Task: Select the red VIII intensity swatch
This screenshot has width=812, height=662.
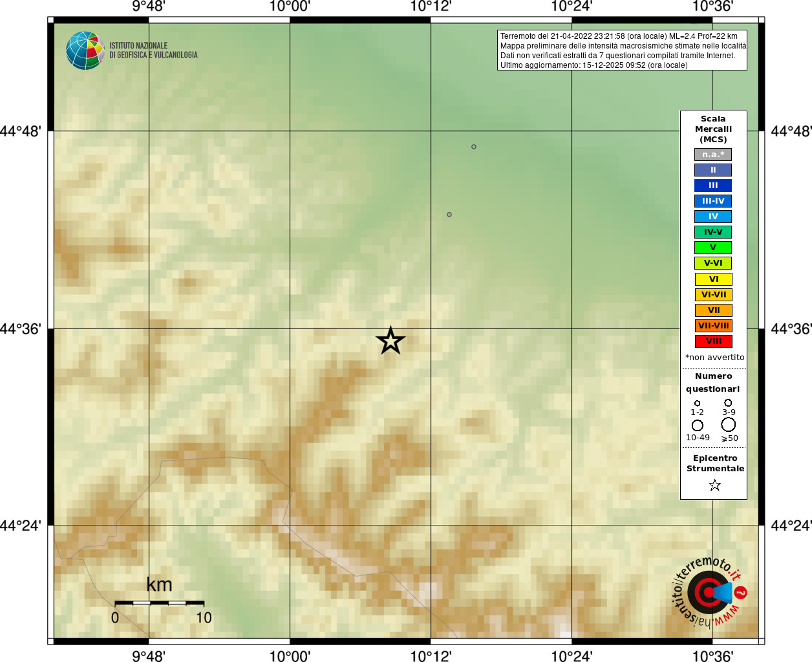Action: (x=714, y=341)
